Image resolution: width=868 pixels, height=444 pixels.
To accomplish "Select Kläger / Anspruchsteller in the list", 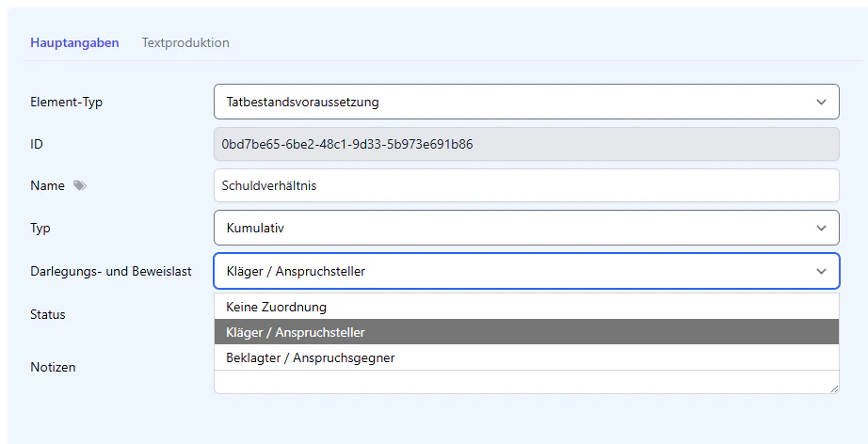I will pos(526,332).
